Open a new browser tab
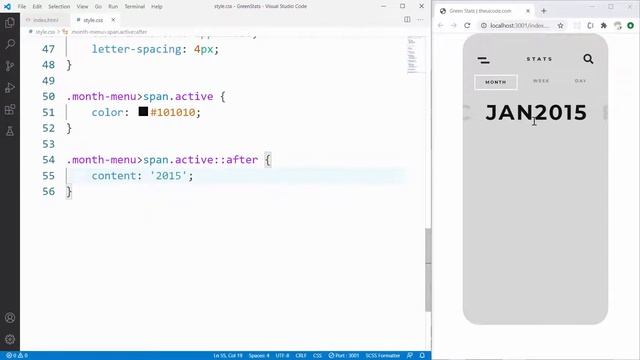This screenshot has width=640, height=360. point(544,11)
